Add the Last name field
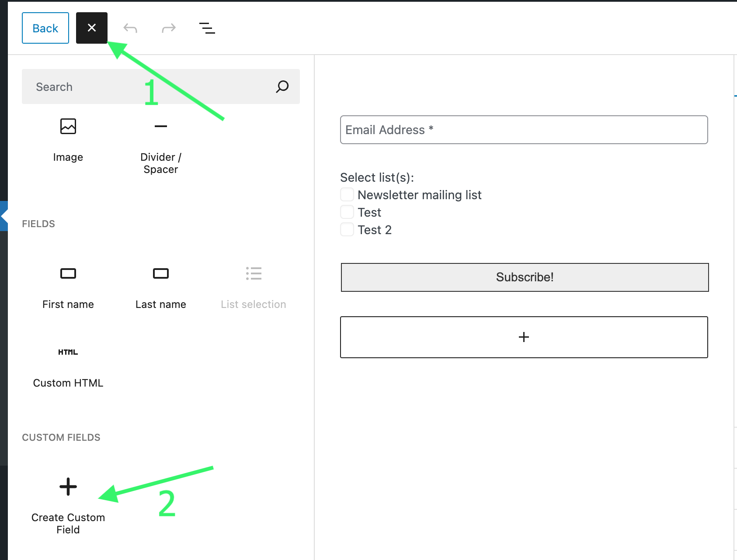 coord(161,287)
